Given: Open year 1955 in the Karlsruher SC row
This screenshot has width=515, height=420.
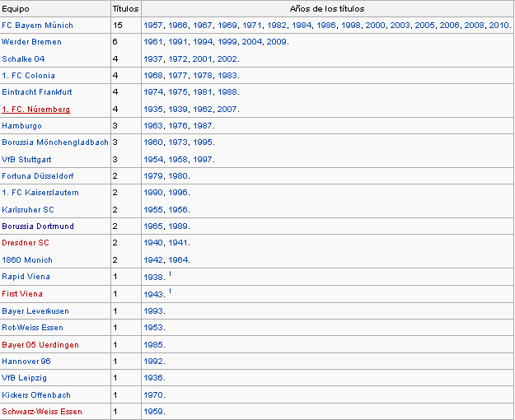Looking at the screenshot, I should pyautogui.click(x=153, y=209).
